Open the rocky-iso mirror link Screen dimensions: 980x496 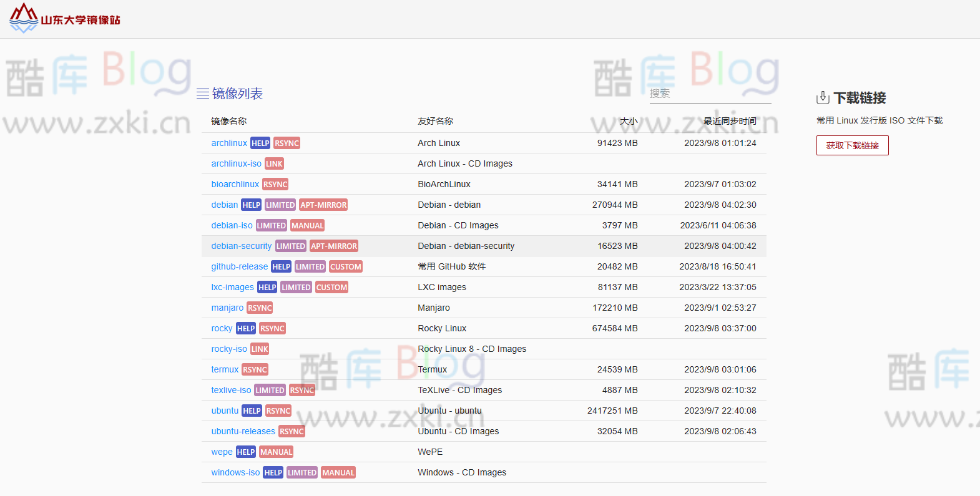(x=229, y=349)
